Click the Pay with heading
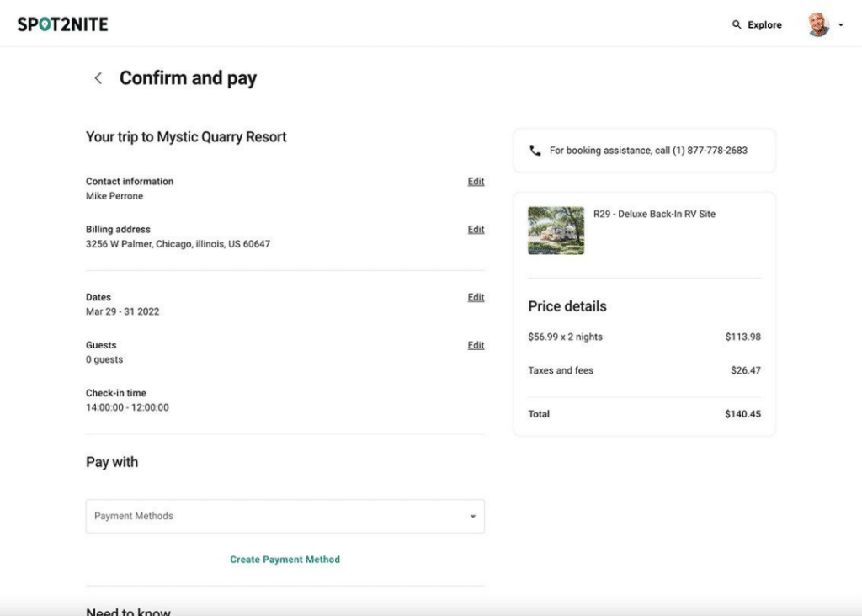Viewport: 862px width, 616px height. click(x=112, y=462)
